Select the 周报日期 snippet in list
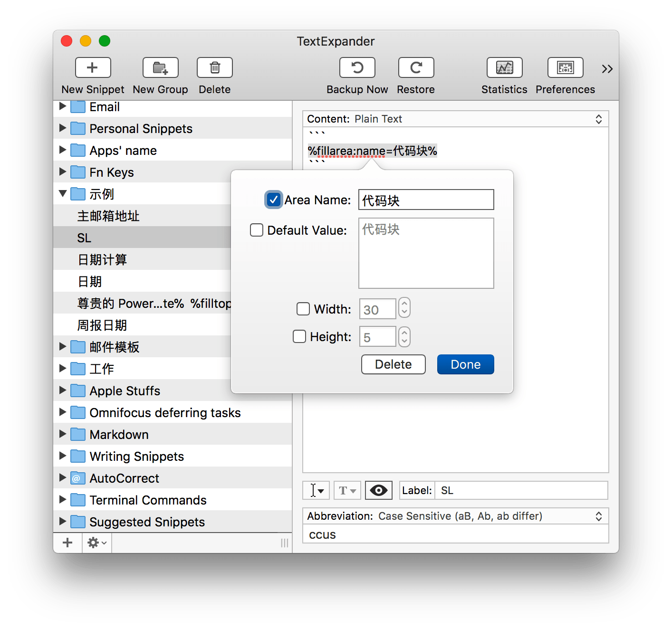 [x=102, y=325]
